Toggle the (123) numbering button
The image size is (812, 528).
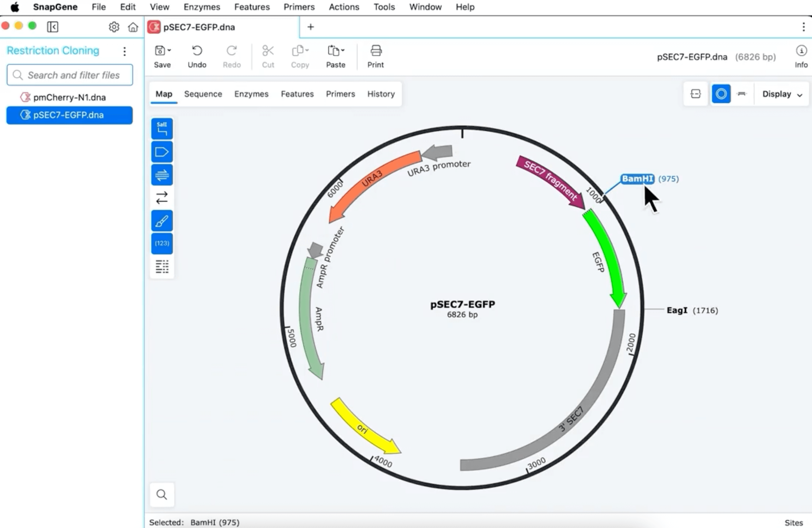click(162, 243)
